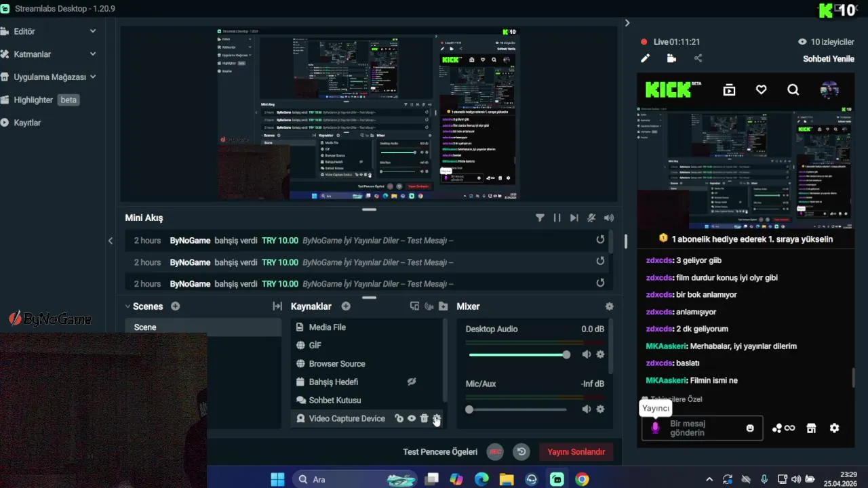Pause the Mini Akış alert queue
The height and width of the screenshot is (488, 868).
pos(557,218)
